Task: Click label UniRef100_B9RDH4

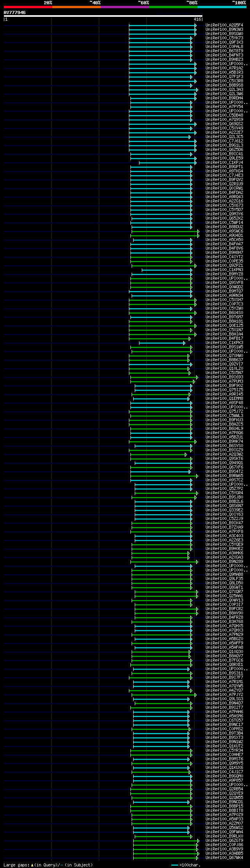Action: tap(224, 98)
